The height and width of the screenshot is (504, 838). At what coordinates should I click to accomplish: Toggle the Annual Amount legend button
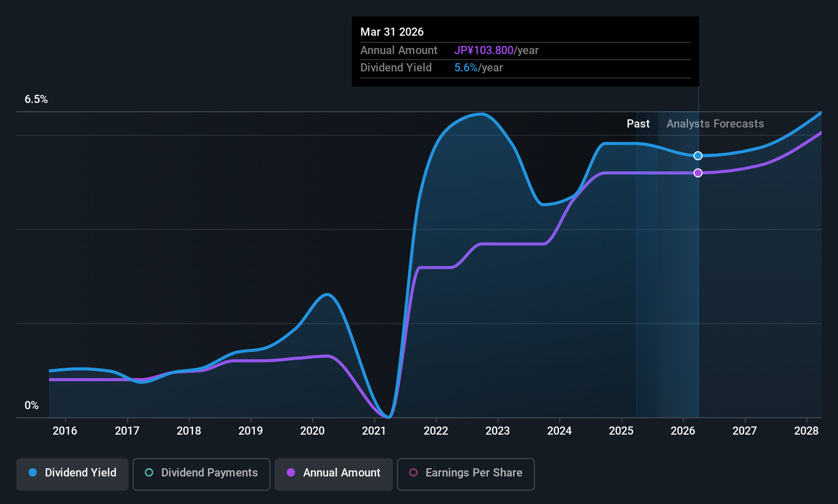pyautogui.click(x=334, y=474)
